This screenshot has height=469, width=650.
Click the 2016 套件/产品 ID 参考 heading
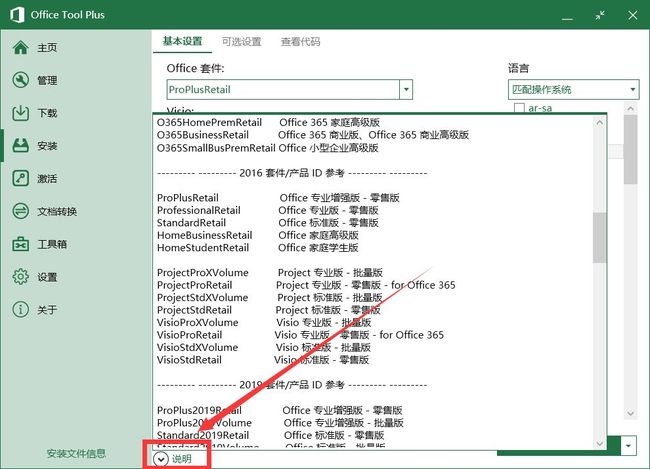(x=292, y=173)
